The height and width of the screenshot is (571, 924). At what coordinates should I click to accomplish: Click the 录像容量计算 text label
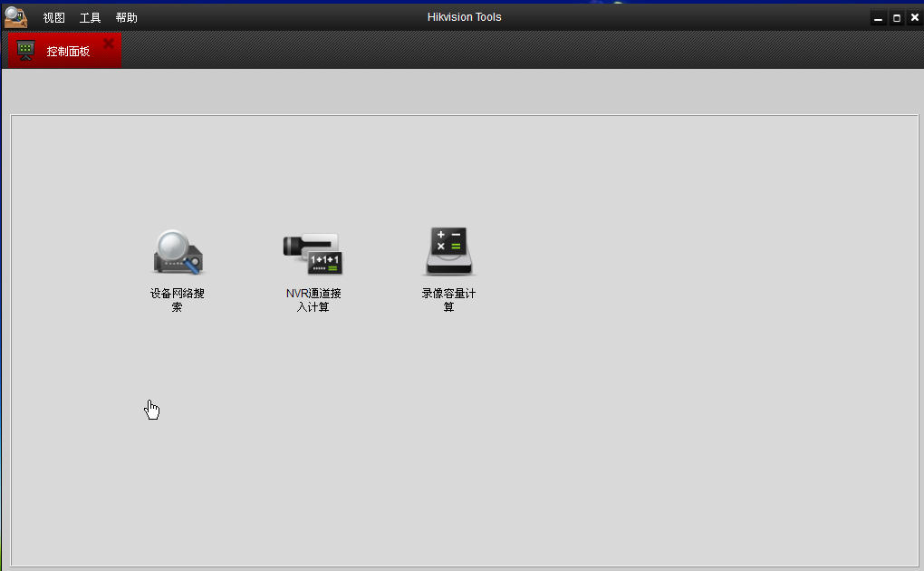tap(448, 299)
